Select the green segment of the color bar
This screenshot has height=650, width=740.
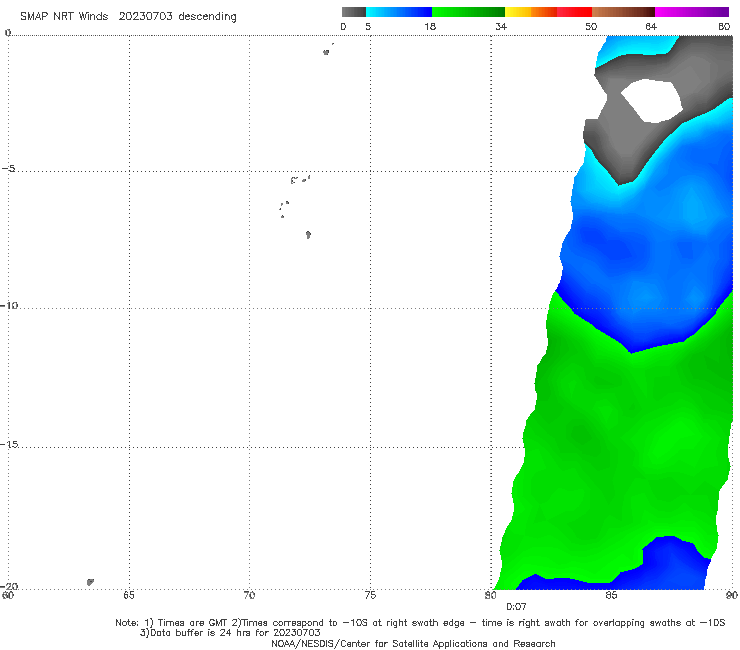click(x=468, y=12)
